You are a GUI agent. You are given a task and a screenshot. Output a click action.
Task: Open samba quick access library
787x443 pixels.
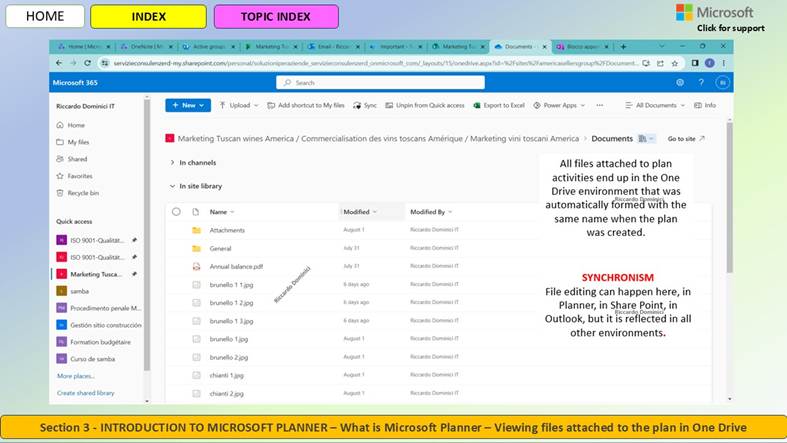click(x=73, y=291)
